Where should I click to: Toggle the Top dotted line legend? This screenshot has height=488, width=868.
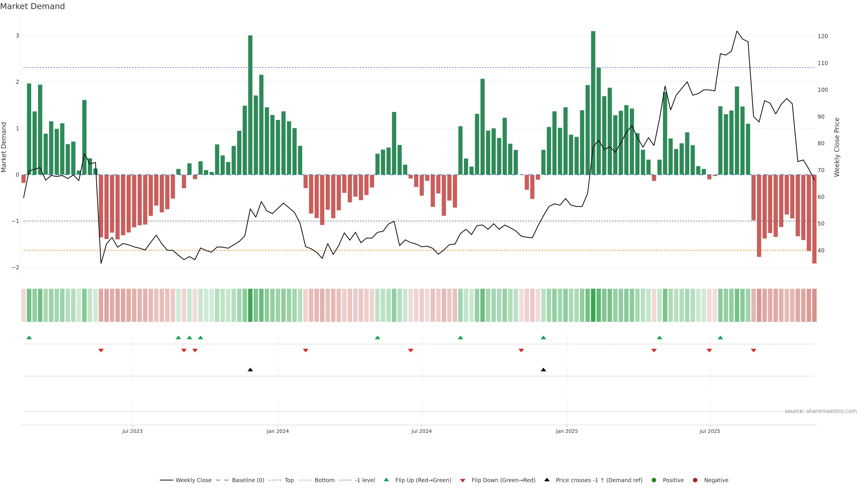[x=289, y=480]
